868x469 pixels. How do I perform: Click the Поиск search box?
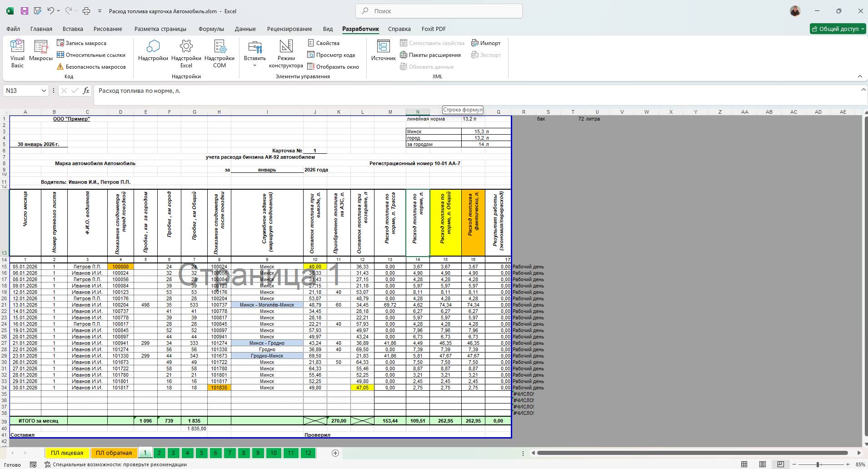439,11
